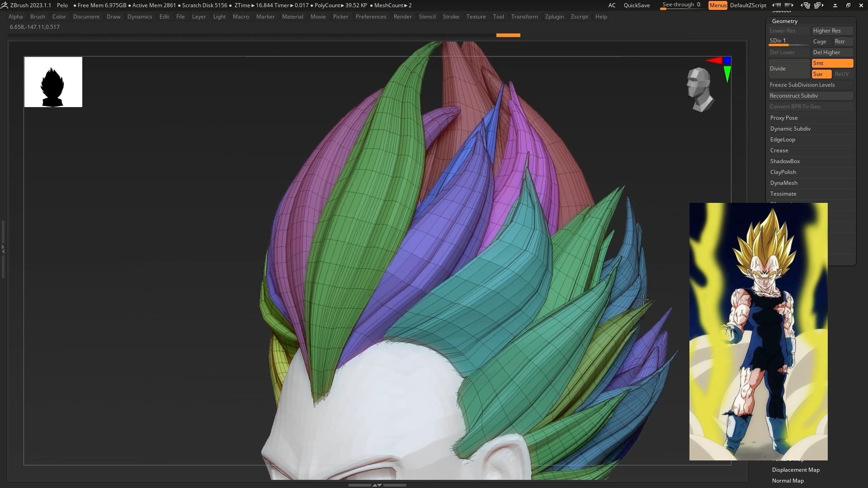The image size is (868, 488).
Task: Click the left tray divider arrows
Action: point(3,249)
